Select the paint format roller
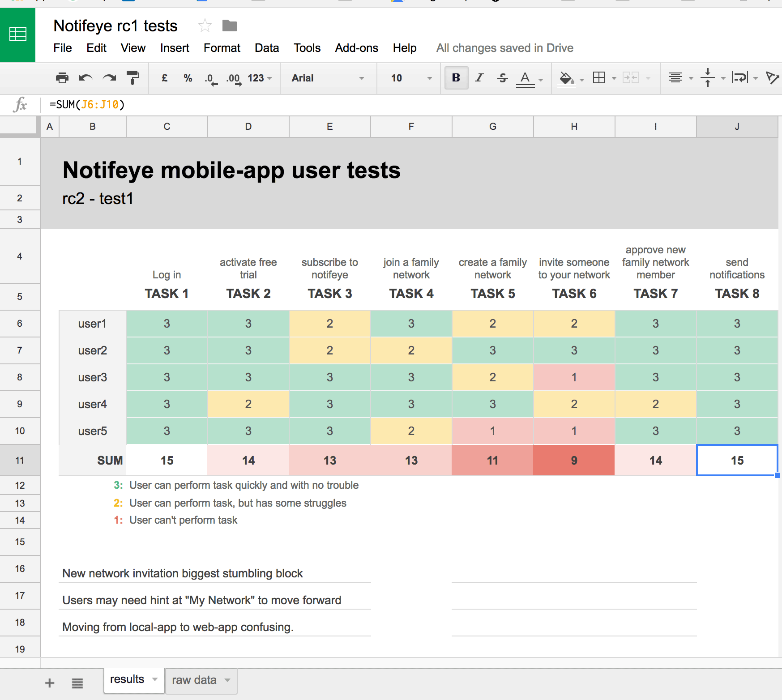 coord(133,78)
